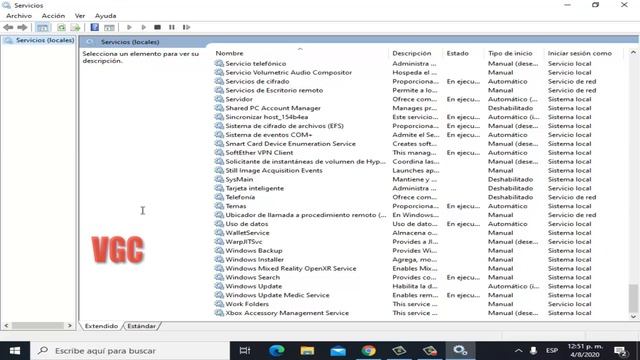Click the Properties pane toolbar icon
The width and height of the screenshot is (640, 360).
click(x=109, y=27)
